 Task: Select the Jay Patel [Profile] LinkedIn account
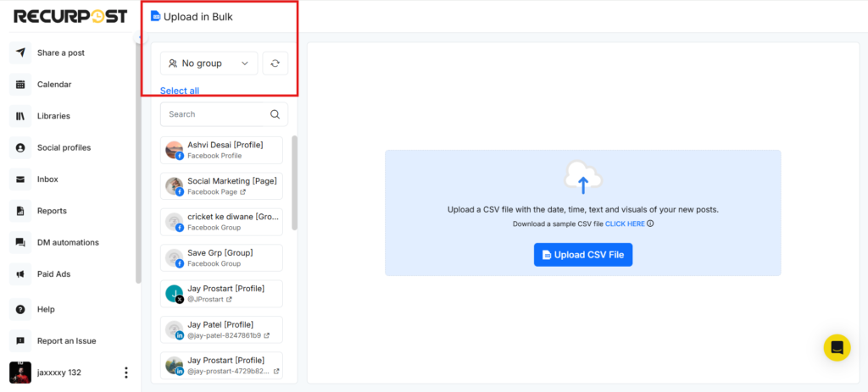[221, 329]
